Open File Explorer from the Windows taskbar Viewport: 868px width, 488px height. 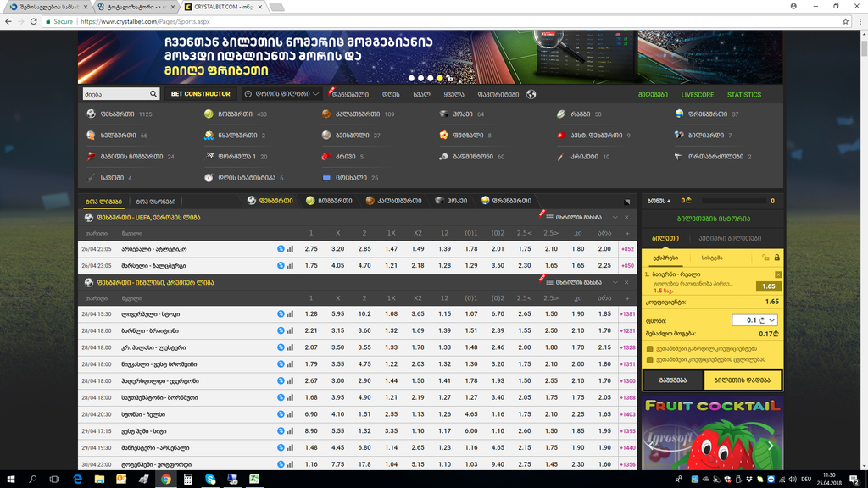tap(100, 480)
